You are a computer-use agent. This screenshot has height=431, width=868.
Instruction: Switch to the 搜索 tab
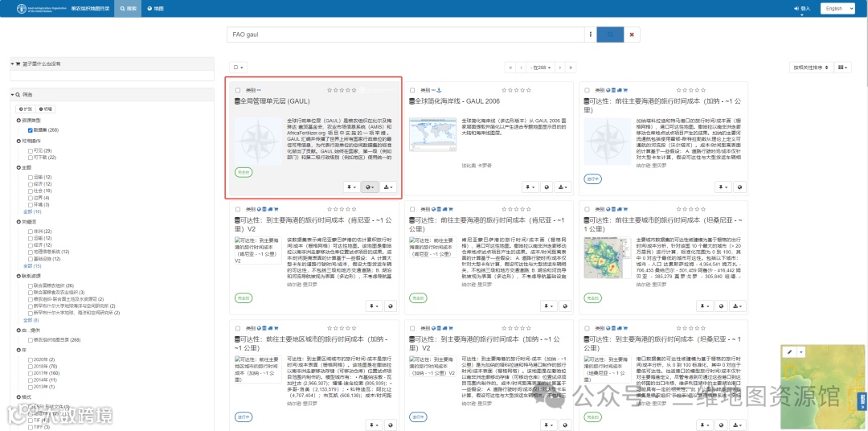point(128,8)
